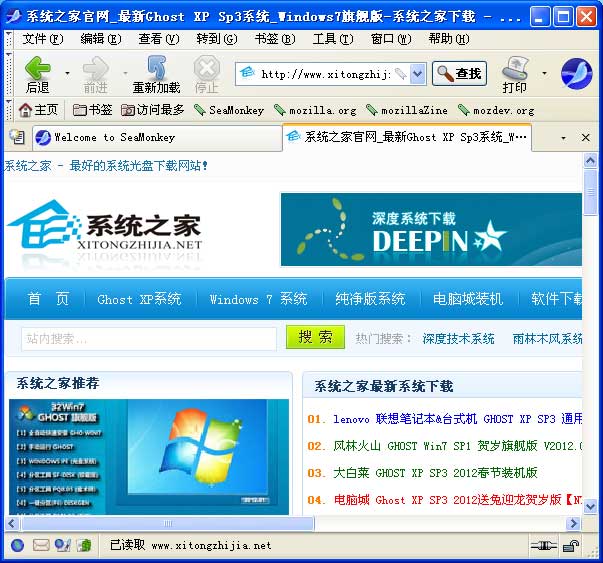The height and width of the screenshot is (563, 603).
Task: Open the 窗口(W) menu
Action: [x=391, y=39]
